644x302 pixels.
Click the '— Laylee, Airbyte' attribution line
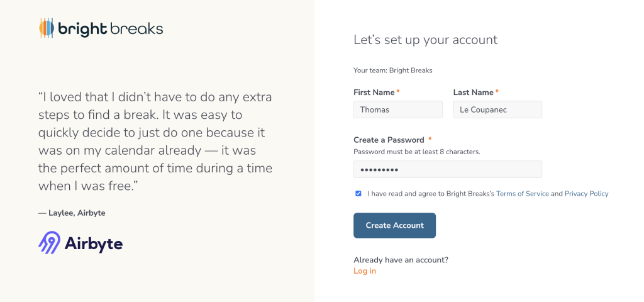tap(72, 213)
